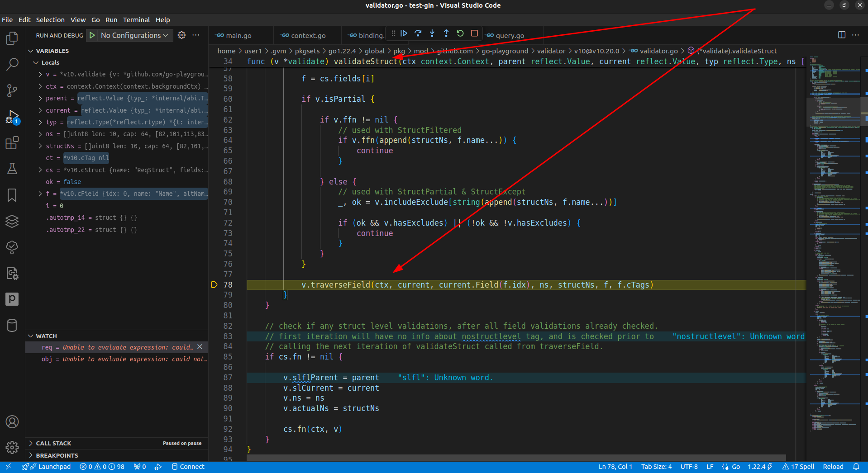Collapse the VARIABLES section
This screenshot has width=868, height=473.
[31, 51]
